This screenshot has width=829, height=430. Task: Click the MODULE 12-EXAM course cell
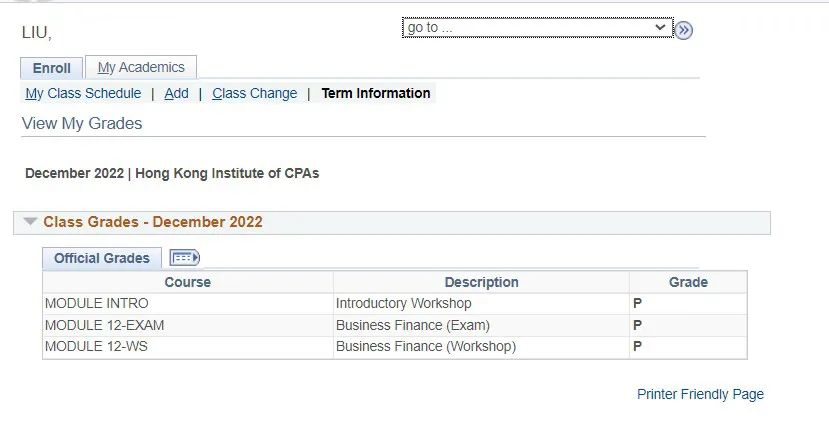click(x=188, y=325)
